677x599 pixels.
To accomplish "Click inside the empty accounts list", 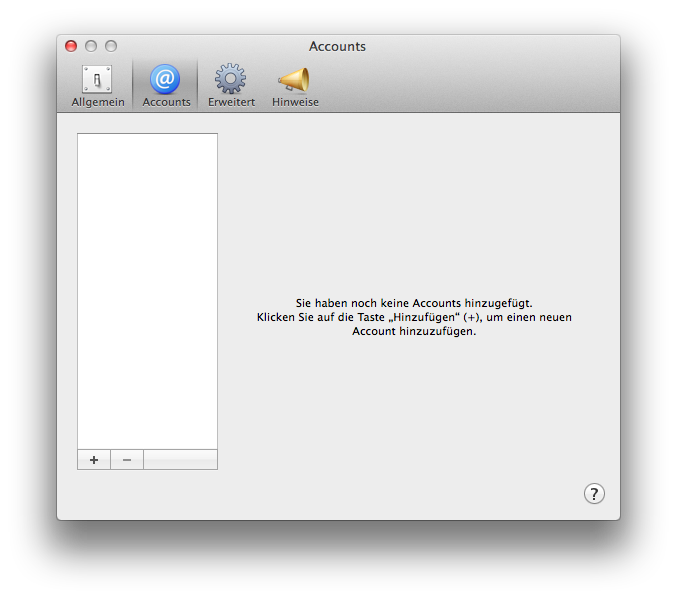I will 147,290.
